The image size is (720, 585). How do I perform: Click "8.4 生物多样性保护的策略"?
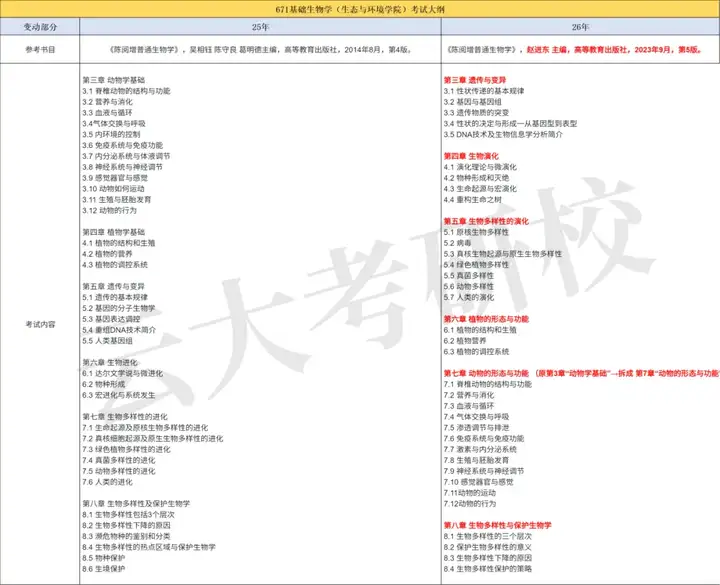(488, 569)
